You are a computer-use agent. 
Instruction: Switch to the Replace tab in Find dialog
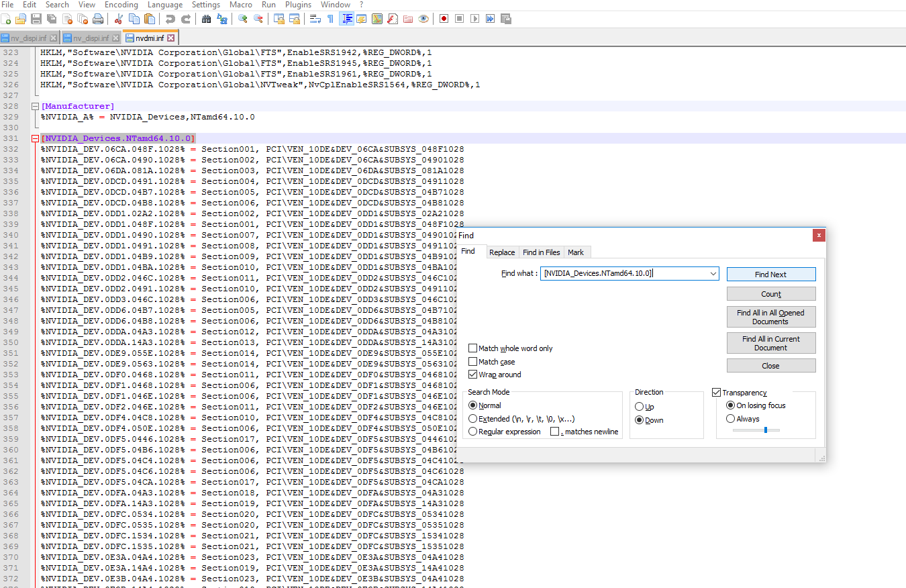502,252
